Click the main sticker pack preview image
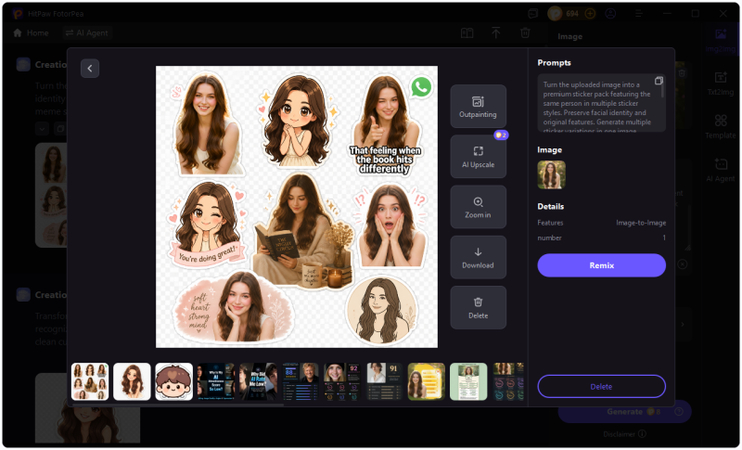Image resolution: width=742 pixels, height=450 pixels. coord(297,207)
